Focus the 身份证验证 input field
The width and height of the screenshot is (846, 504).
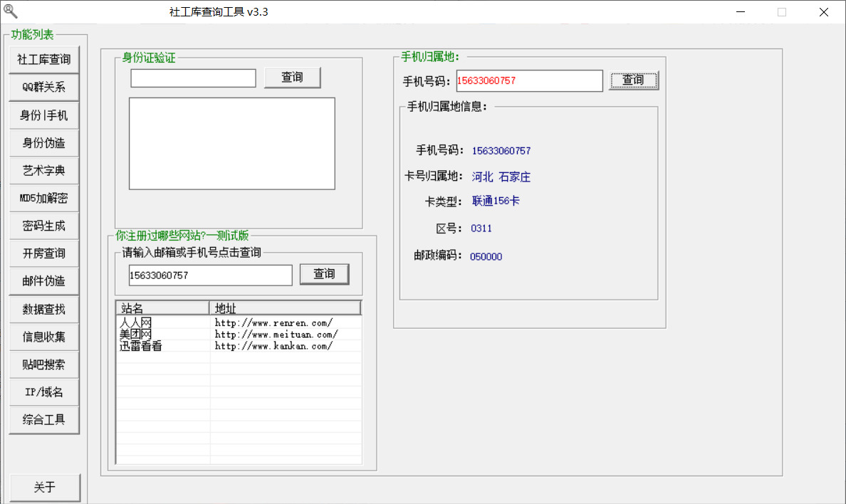click(193, 78)
